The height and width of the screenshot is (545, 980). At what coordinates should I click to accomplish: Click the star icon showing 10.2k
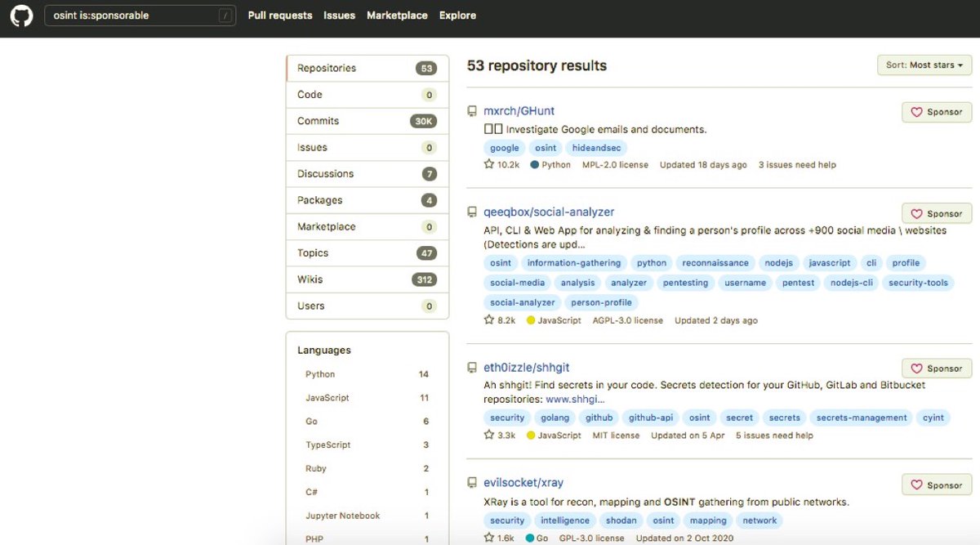(x=489, y=164)
